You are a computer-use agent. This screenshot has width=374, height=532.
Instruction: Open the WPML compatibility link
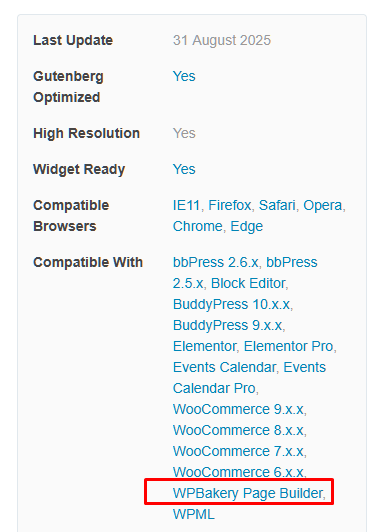pos(194,514)
